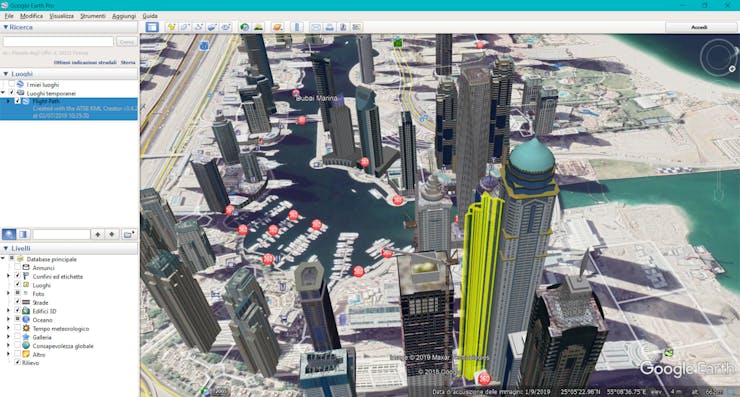This screenshot has height=397, width=740.
Task: Open the Strumenti menu
Action: (92, 16)
